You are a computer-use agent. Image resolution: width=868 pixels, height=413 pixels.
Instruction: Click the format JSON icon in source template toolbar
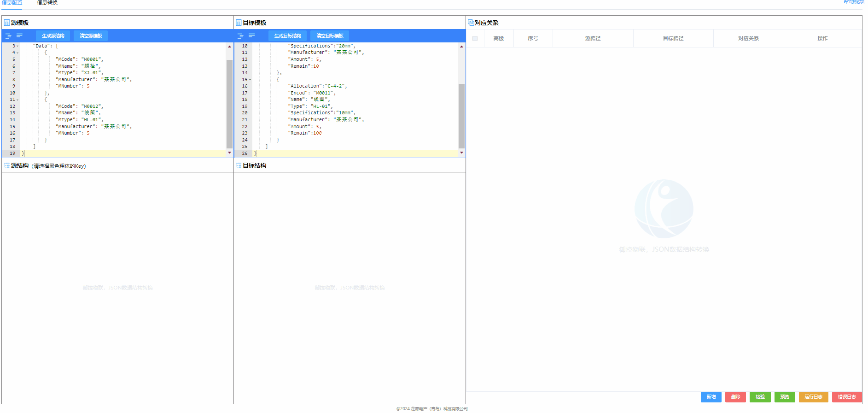(8, 35)
